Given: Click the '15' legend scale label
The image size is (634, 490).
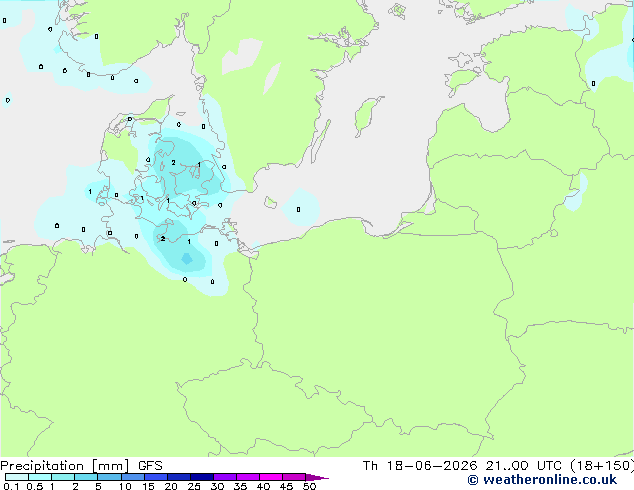Looking at the screenshot, I should [148, 486].
